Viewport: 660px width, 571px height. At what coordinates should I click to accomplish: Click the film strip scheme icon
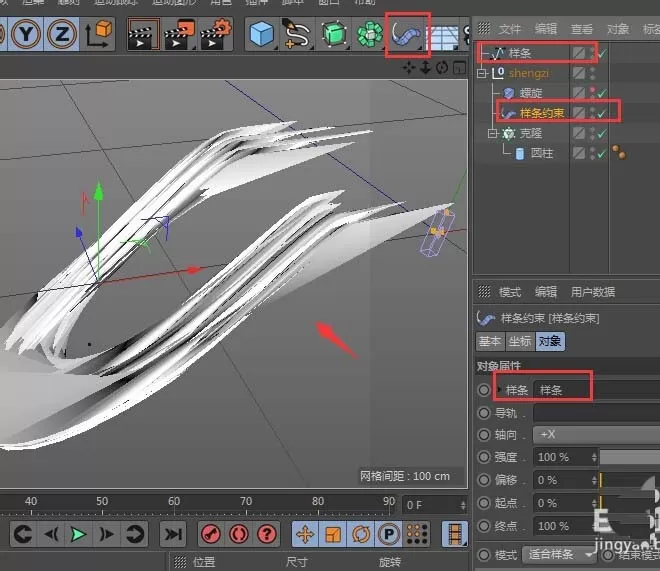pyautogui.click(x=455, y=534)
